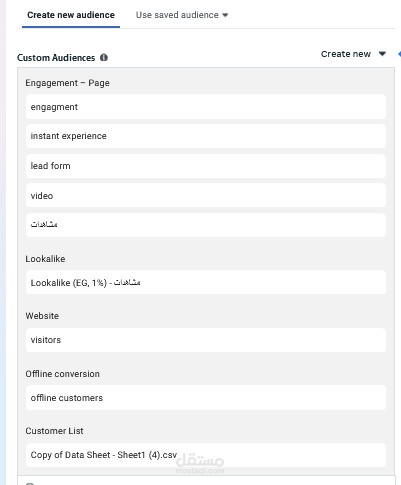Choose the Lookalike (EG, 1%) audience
Screen dimensions: 401x485
pos(206,283)
